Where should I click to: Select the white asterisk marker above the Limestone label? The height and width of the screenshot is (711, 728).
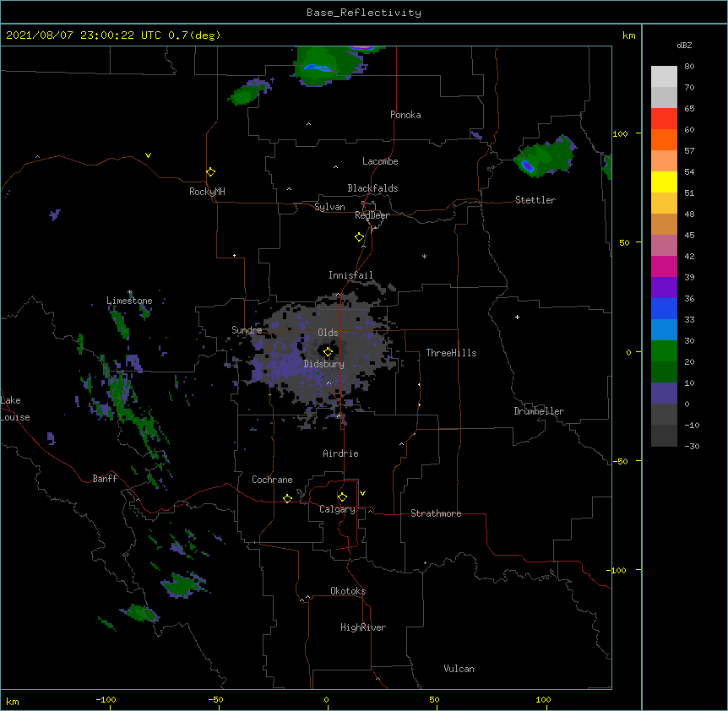pos(130,292)
